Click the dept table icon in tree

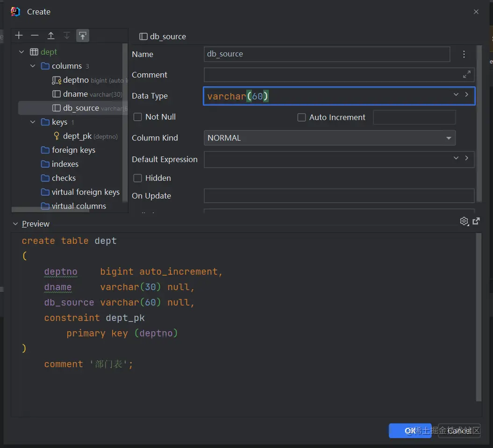pyautogui.click(x=34, y=52)
